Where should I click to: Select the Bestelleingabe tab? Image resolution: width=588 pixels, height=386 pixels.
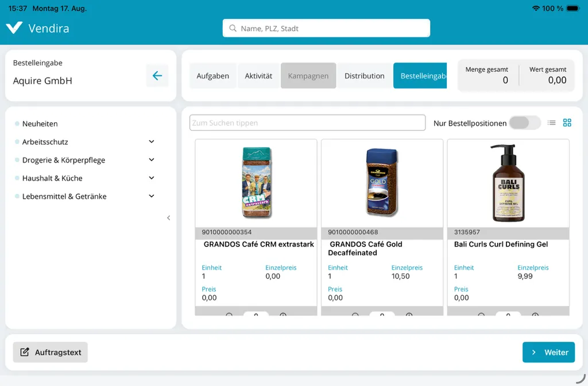point(420,76)
